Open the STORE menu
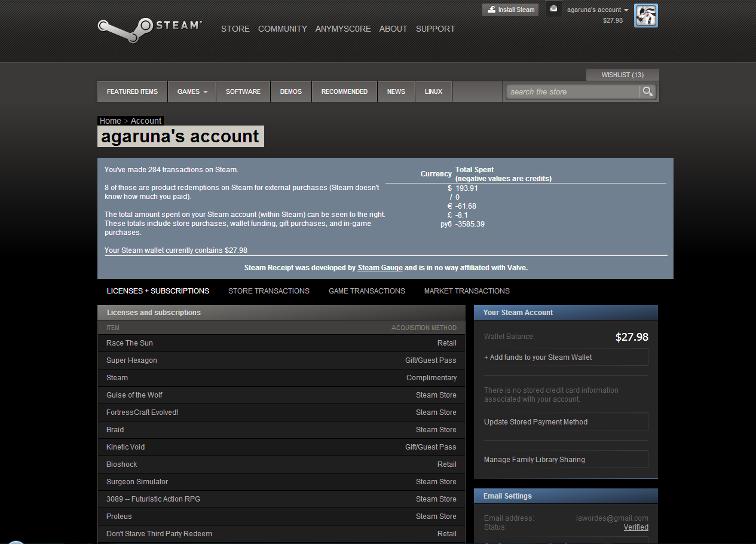 pyautogui.click(x=235, y=29)
